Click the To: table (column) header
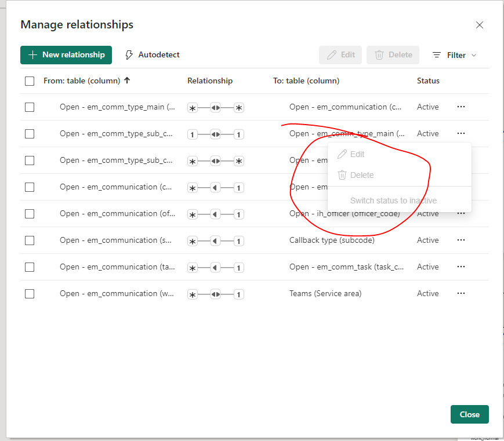 coord(306,81)
